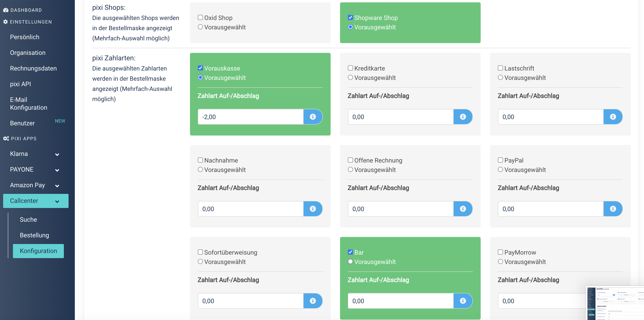Enable the Oxid Shop checkbox
Image resolution: width=644 pixels, height=320 pixels.
tap(200, 17)
